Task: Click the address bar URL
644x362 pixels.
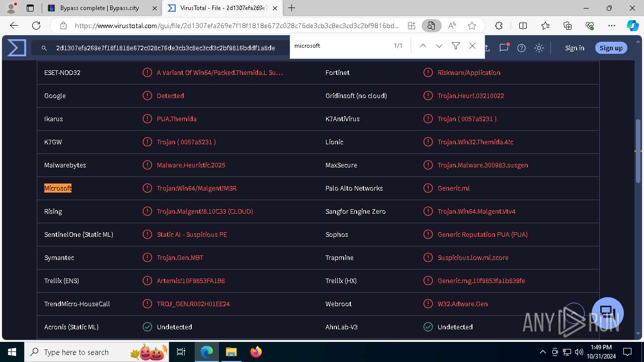Action: (236, 26)
